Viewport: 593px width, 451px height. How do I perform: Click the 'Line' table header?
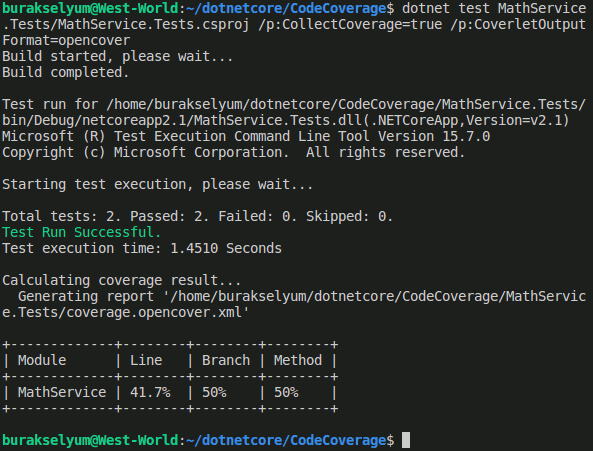[146, 360]
